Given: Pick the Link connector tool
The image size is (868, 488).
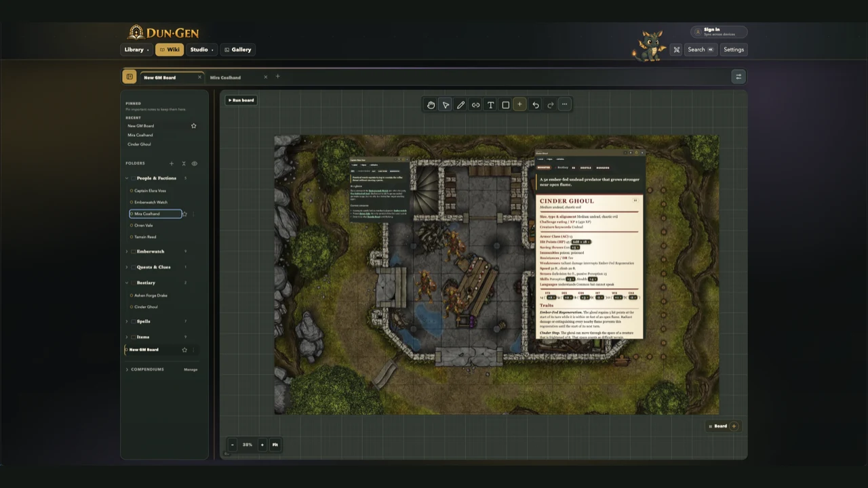Looking at the screenshot, I should [475, 105].
